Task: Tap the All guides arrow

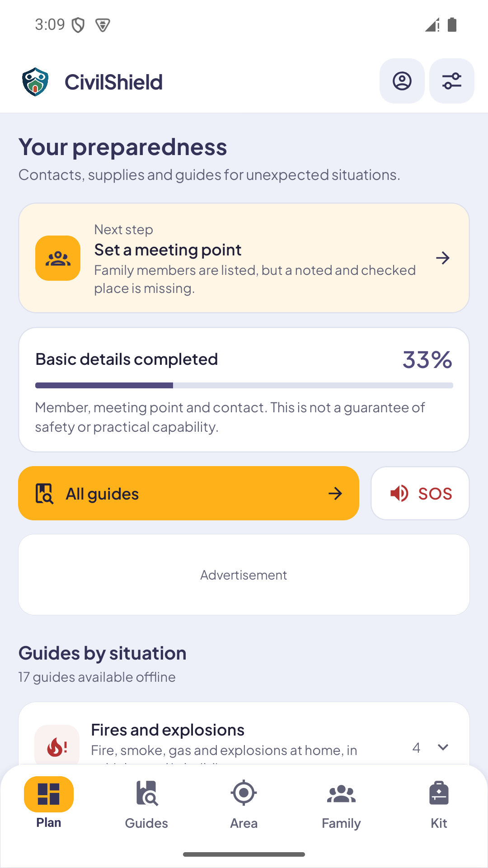Action: click(x=335, y=493)
